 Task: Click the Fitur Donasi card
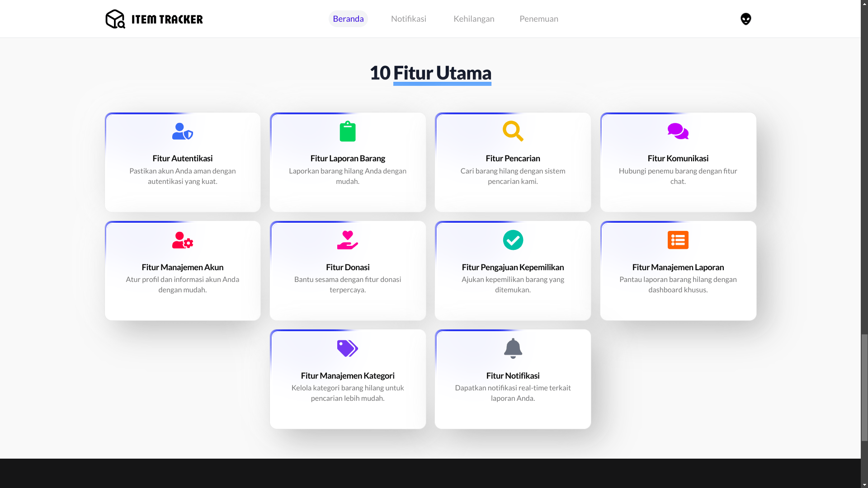[x=347, y=270]
